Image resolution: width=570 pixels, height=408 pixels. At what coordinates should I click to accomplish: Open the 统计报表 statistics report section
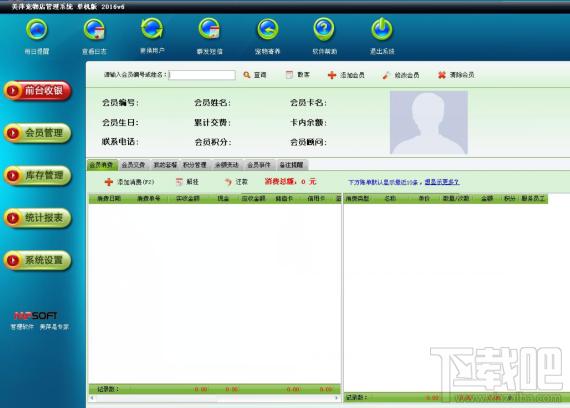(37, 218)
